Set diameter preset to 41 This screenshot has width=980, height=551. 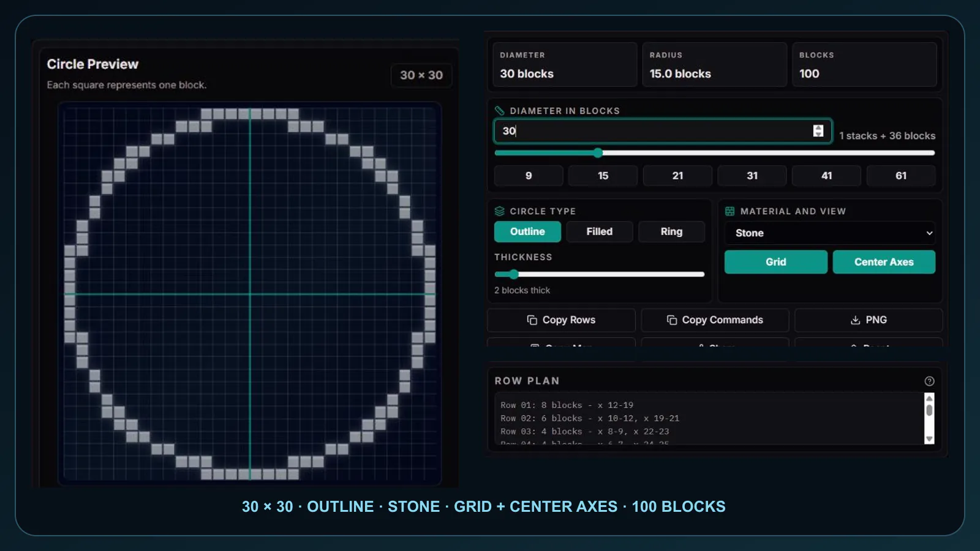tap(826, 176)
